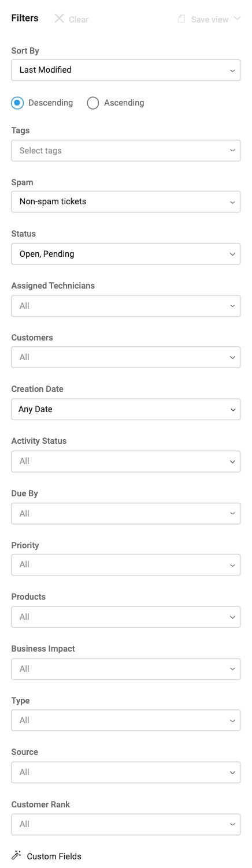Screen dimensions: 252x868
Task: Open the Spam Non-spam tickets dropdown
Action: tap(126, 202)
